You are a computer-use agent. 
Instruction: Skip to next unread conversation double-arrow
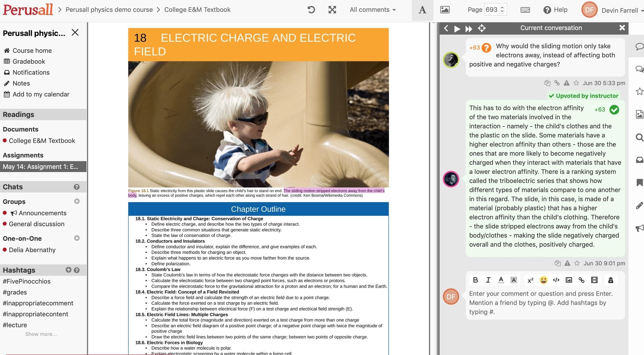pyautogui.click(x=469, y=29)
